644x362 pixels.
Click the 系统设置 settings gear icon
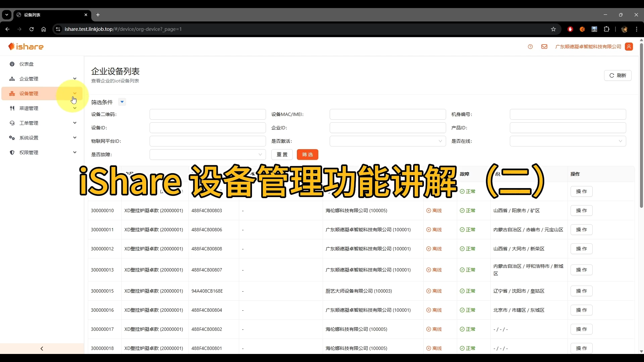point(12,138)
